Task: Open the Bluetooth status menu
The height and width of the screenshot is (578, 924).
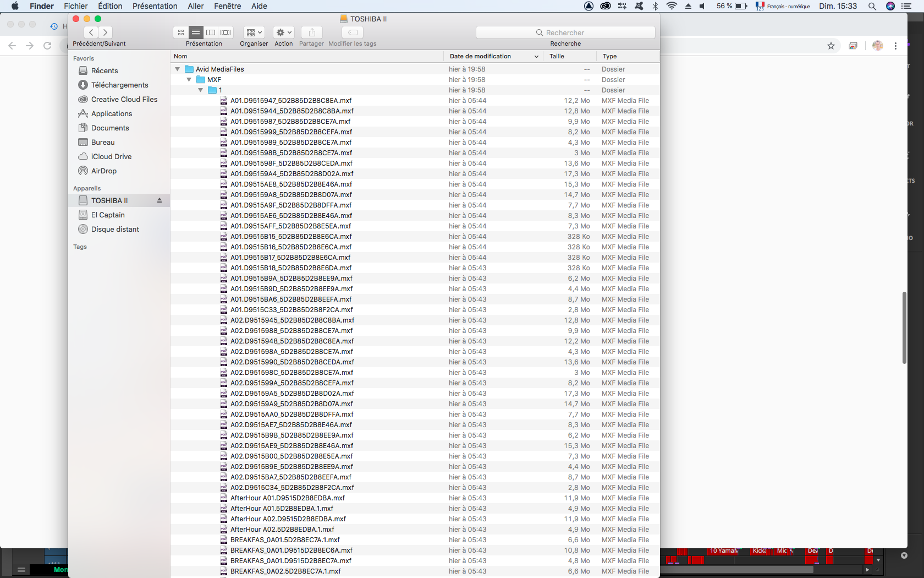Action: [655, 6]
